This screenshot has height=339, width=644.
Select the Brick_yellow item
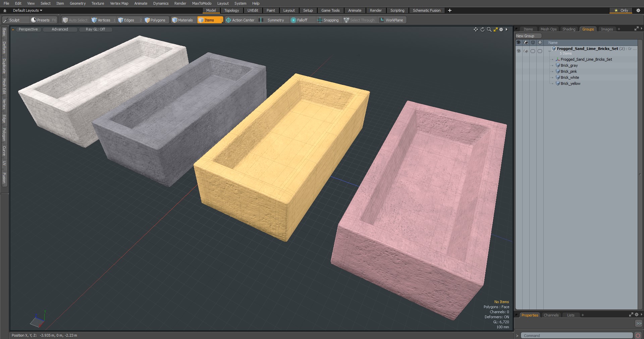[570, 83]
